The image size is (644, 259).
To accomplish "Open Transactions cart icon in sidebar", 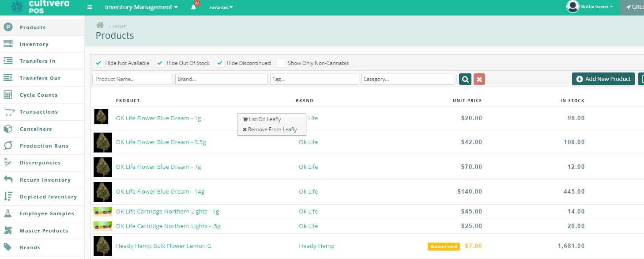I will click(8, 112).
